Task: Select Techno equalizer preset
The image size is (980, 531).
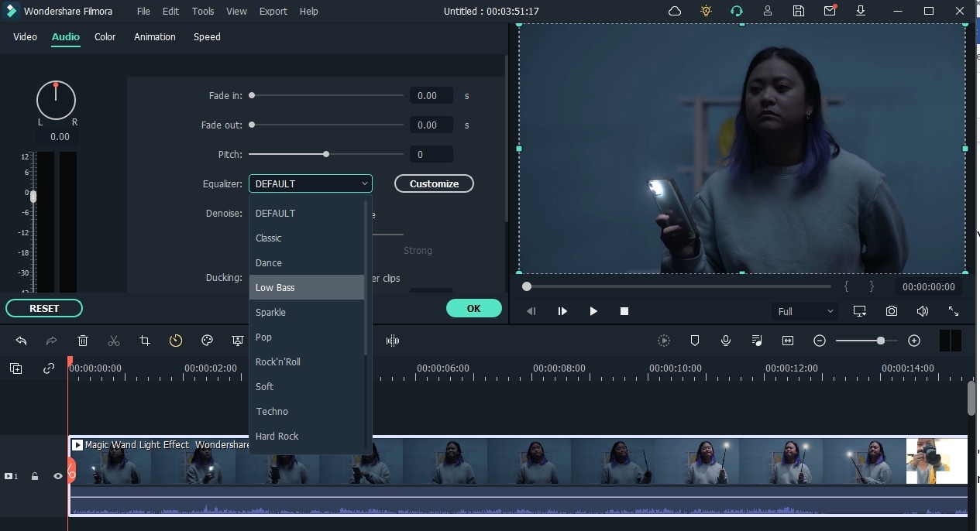Action: 307,411
